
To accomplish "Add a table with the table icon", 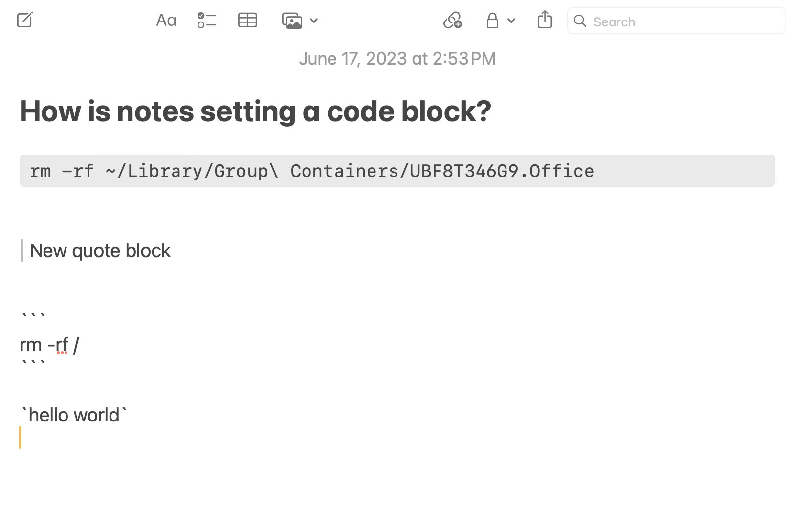I will tap(247, 21).
